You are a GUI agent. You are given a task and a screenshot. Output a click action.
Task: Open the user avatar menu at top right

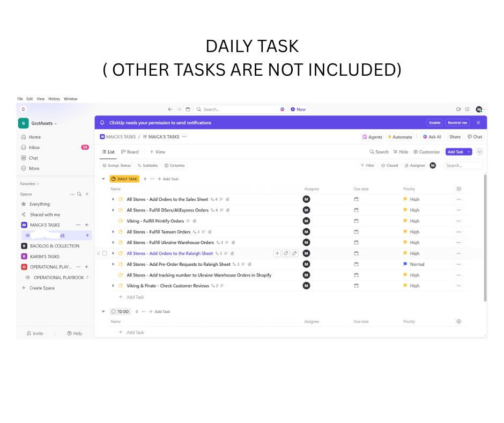479,110
